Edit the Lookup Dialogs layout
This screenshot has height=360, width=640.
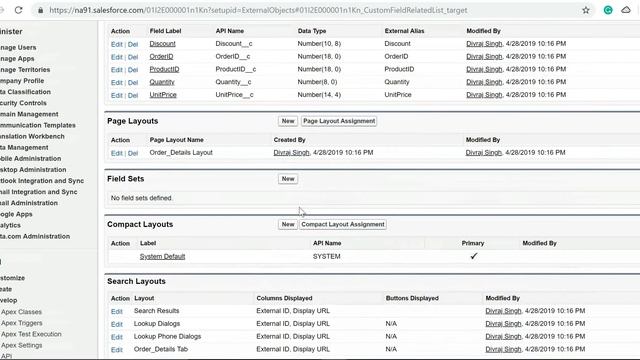[116, 324]
